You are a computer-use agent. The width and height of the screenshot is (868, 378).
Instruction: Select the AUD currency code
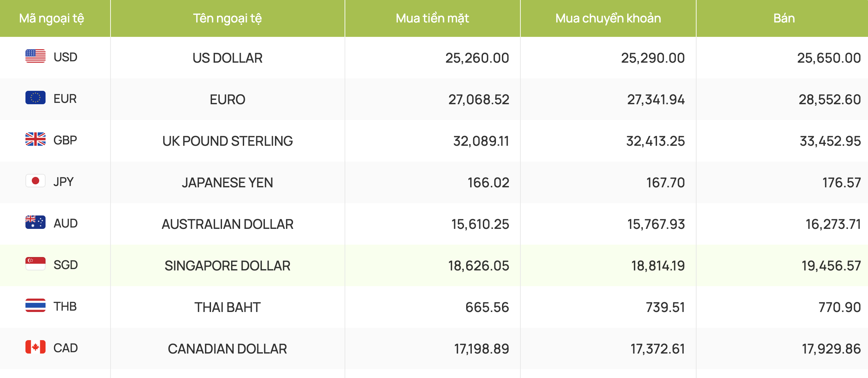pos(66,223)
